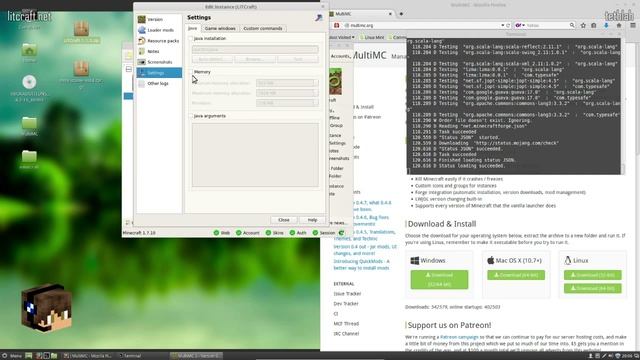
Task: Open the search engine selector dropdown
Action: click(520, 25)
